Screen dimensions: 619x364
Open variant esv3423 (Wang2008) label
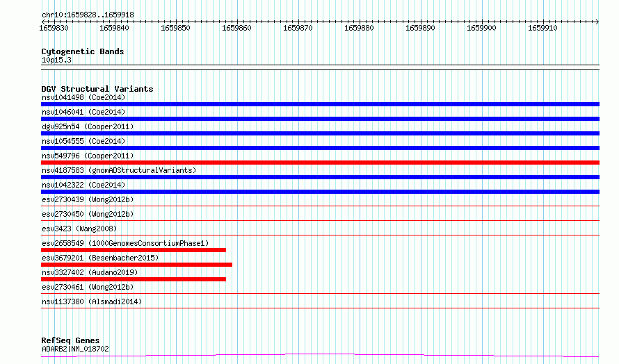(x=79, y=229)
